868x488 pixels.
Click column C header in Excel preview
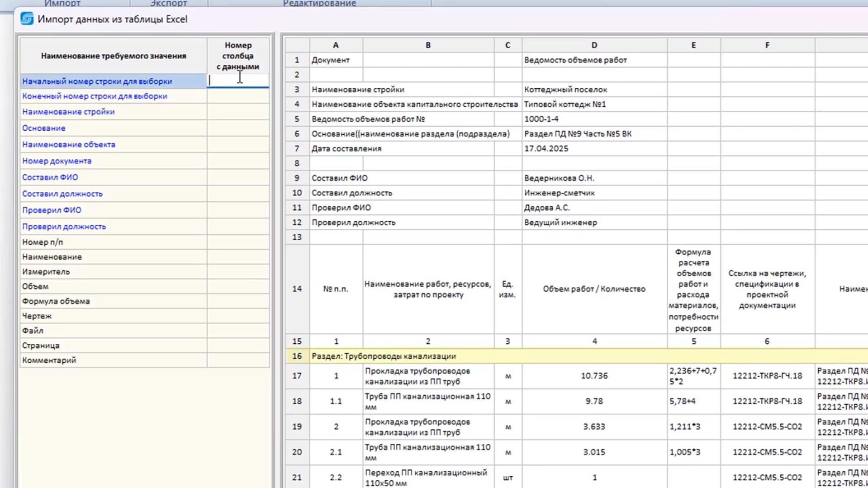[508, 45]
